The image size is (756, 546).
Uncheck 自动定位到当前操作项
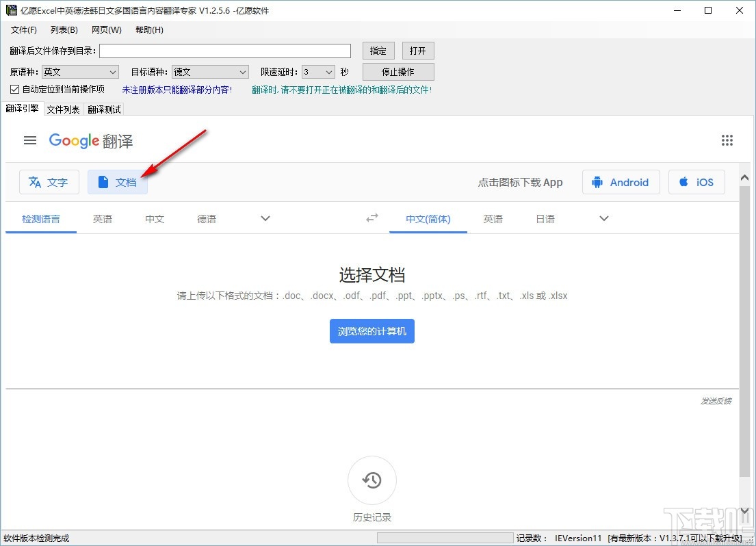tap(14, 89)
